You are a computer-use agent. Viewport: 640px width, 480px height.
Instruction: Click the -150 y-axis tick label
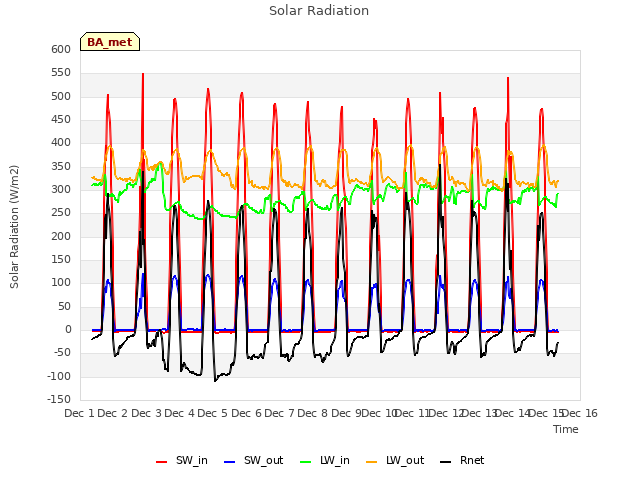59,399
